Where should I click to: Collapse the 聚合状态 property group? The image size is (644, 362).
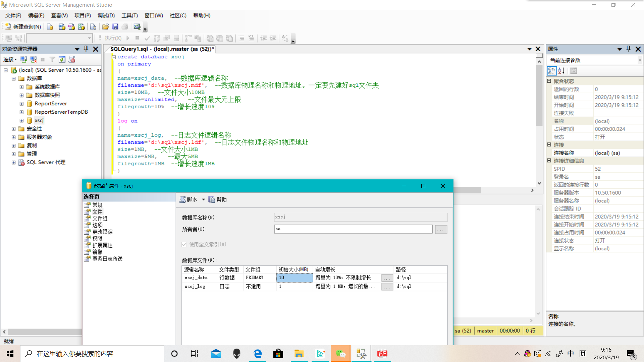pos(549,81)
